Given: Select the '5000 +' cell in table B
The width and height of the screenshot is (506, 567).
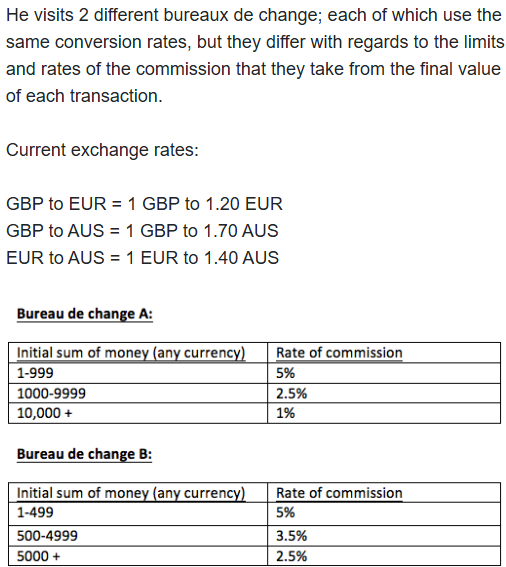Looking at the screenshot, I should [x=138, y=556].
